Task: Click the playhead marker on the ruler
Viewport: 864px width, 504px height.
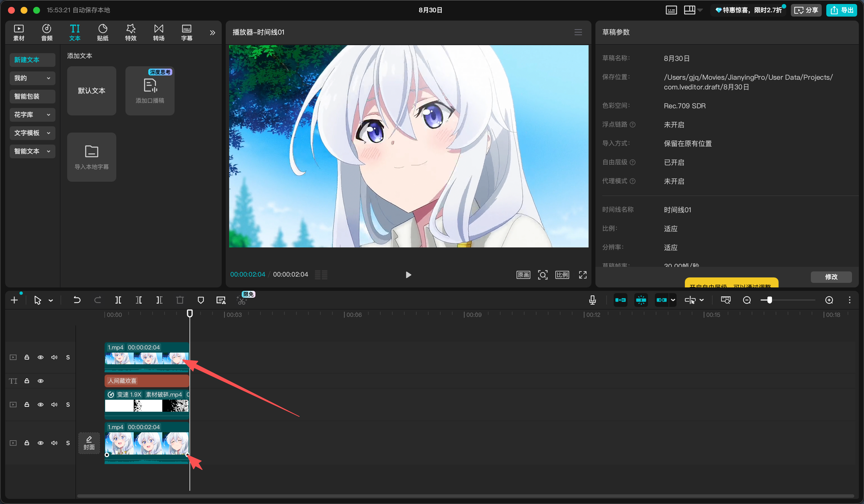Action: pyautogui.click(x=190, y=313)
